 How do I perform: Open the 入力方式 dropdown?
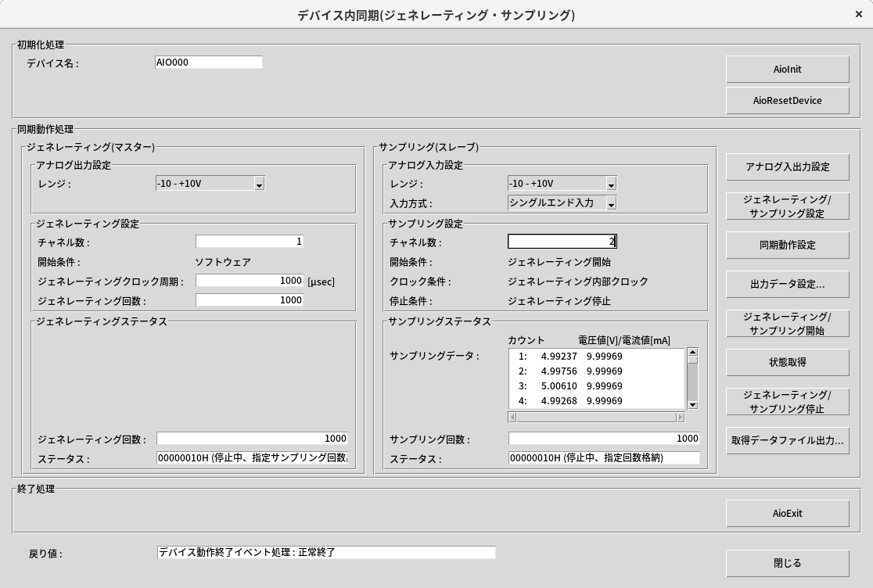coord(611,203)
